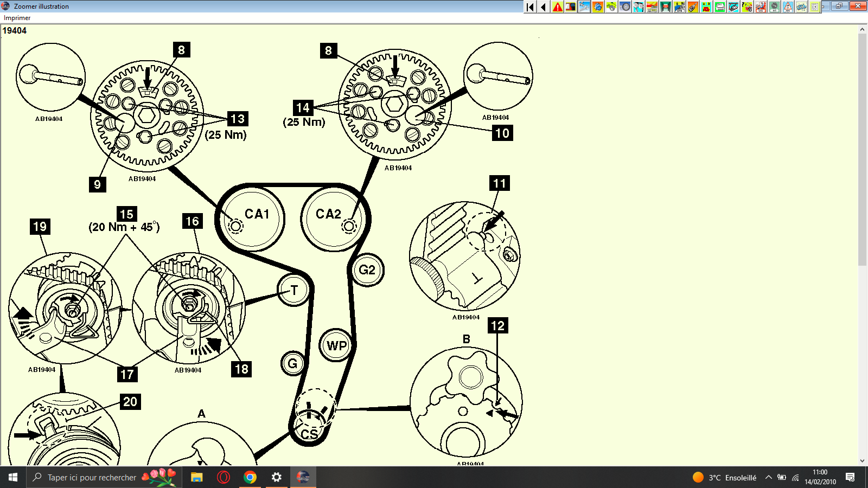
Task: Open the green drive belt icon
Action: coord(611,7)
